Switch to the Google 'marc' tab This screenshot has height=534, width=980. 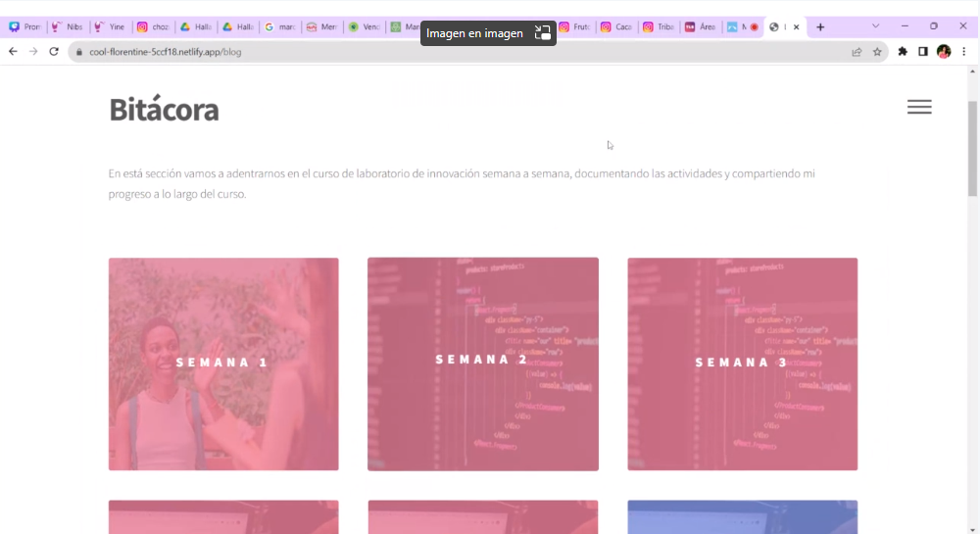[x=280, y=26]
